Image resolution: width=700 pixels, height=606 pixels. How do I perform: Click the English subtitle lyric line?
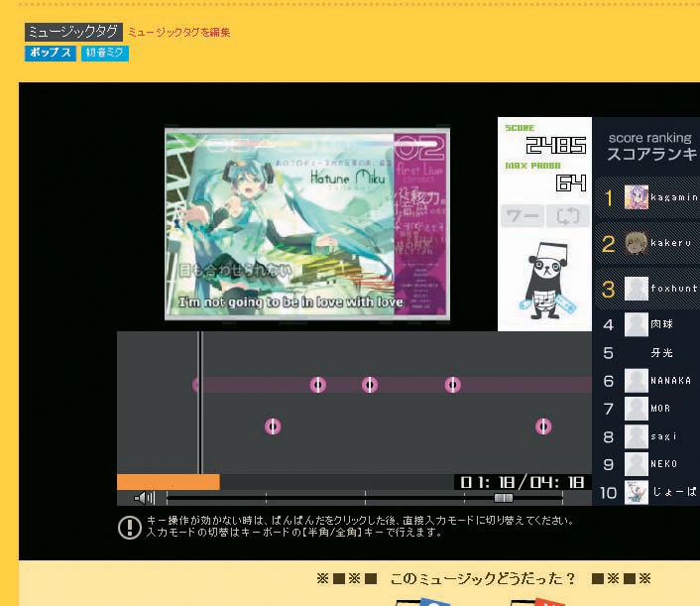point(292,303)
